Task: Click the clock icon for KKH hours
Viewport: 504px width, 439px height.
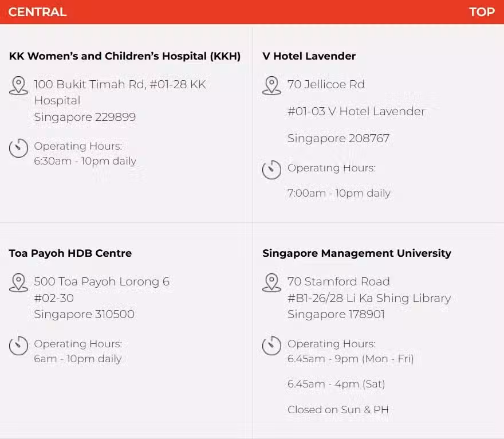Action: 19,148
